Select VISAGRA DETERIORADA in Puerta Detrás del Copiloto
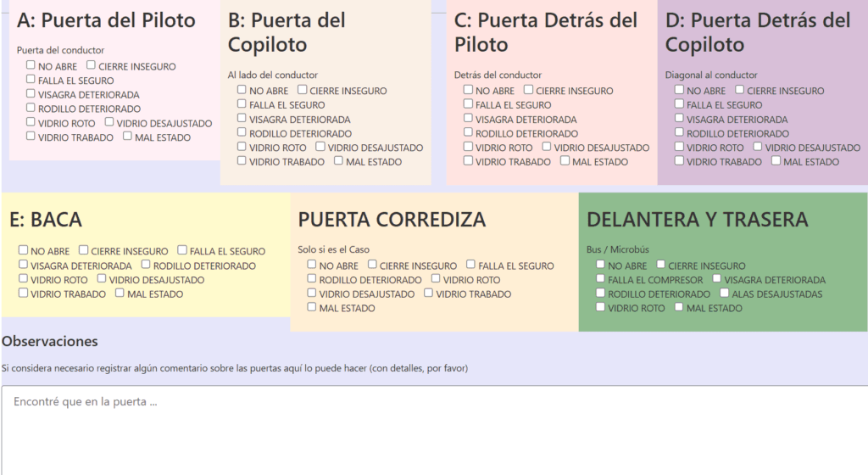The width and height of the screenshot is (868, 475). pyautogui.click(x=679, y=119)
